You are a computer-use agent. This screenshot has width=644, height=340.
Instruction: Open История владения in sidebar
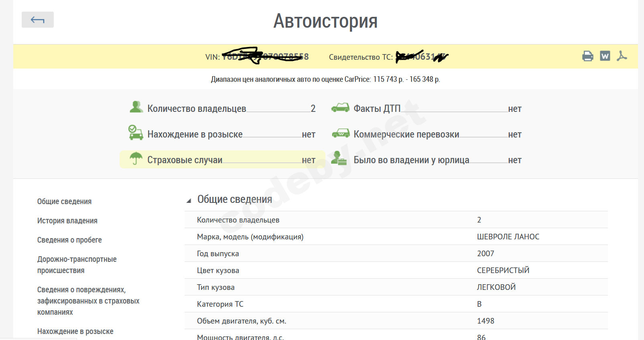(x=67, y=221)
